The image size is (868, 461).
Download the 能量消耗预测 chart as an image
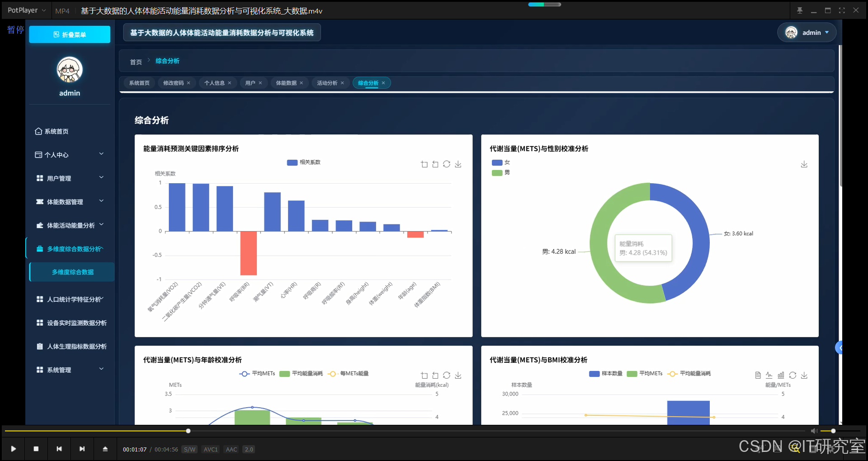458,164
